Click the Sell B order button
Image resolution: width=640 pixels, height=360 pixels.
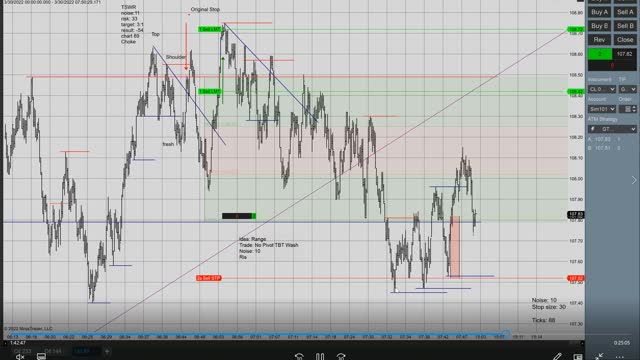coord(625,26)
